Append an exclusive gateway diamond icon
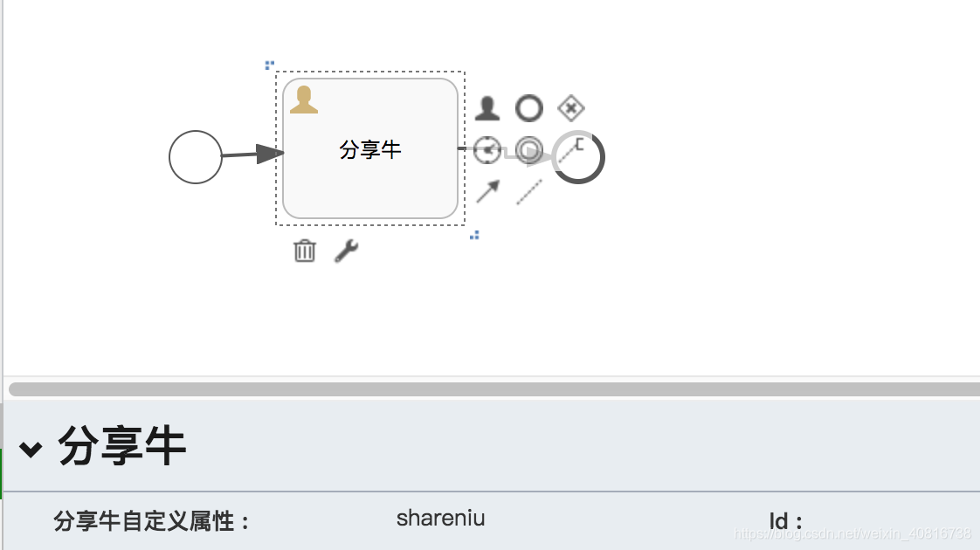Viewport: 980px width, 550px height. [x=570, y=107]
